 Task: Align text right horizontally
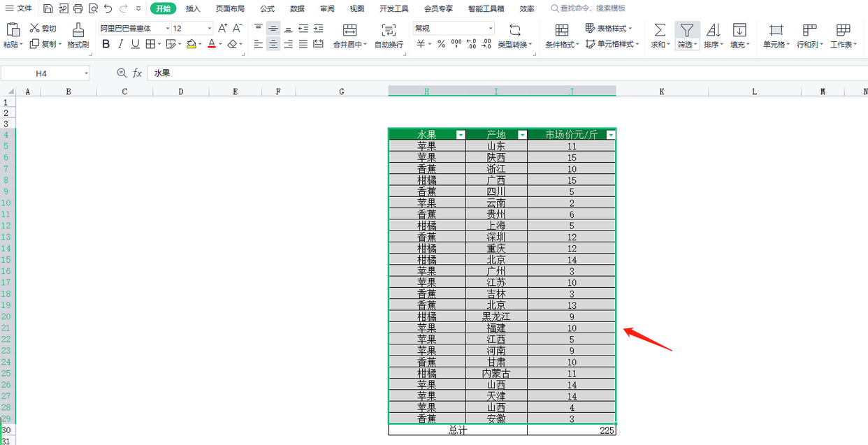pyautogui.click(x=289, y=44)
